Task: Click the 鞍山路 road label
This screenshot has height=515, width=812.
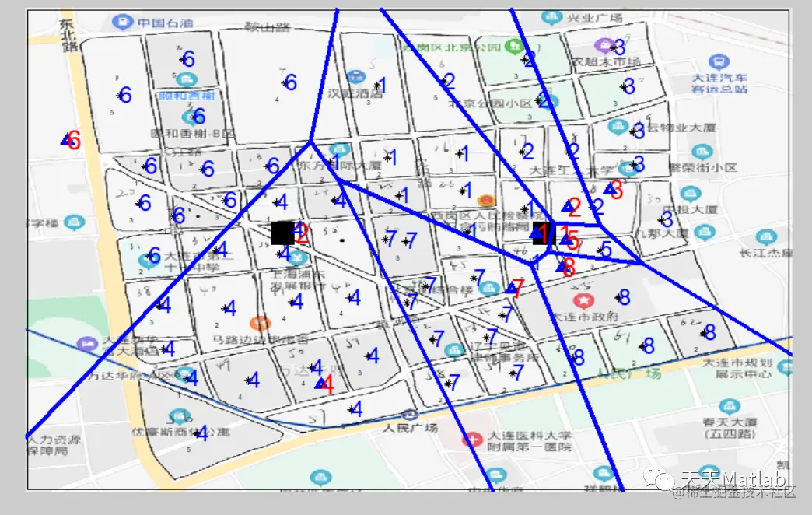Action: tap(268, 26)
